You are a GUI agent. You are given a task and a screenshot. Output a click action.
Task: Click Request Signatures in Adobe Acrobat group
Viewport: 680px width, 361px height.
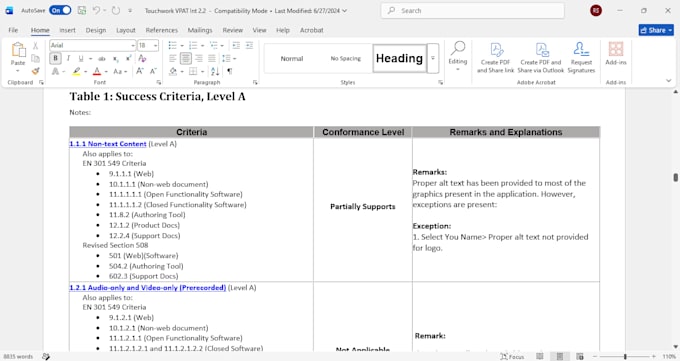point(581,57)
